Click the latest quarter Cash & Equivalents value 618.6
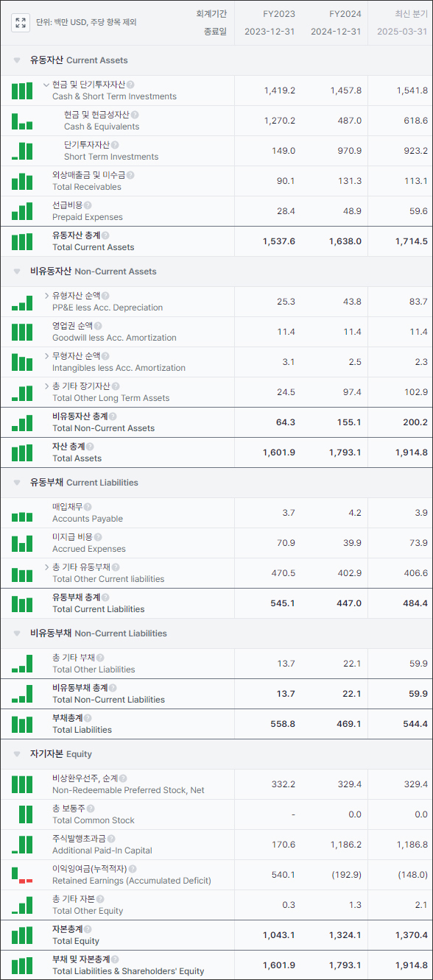The image size is (433, 980). click(x=415, y=121)
